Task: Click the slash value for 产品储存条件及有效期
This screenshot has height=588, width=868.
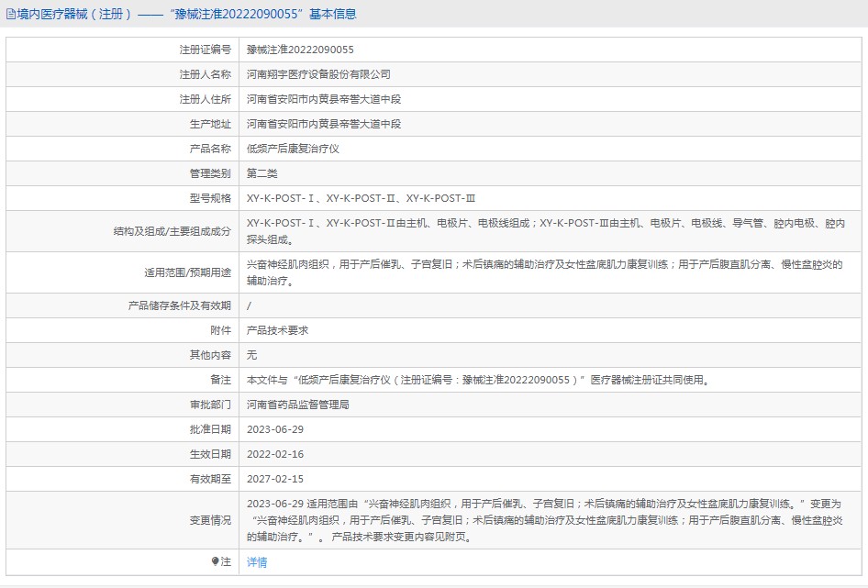Action: click(x=249, y=305)
